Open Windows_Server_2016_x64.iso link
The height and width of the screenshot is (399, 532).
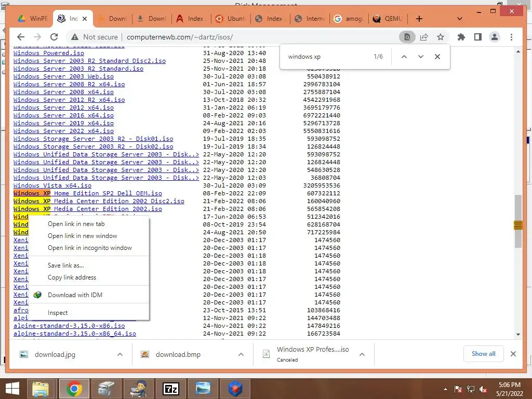tap(63, 115)
